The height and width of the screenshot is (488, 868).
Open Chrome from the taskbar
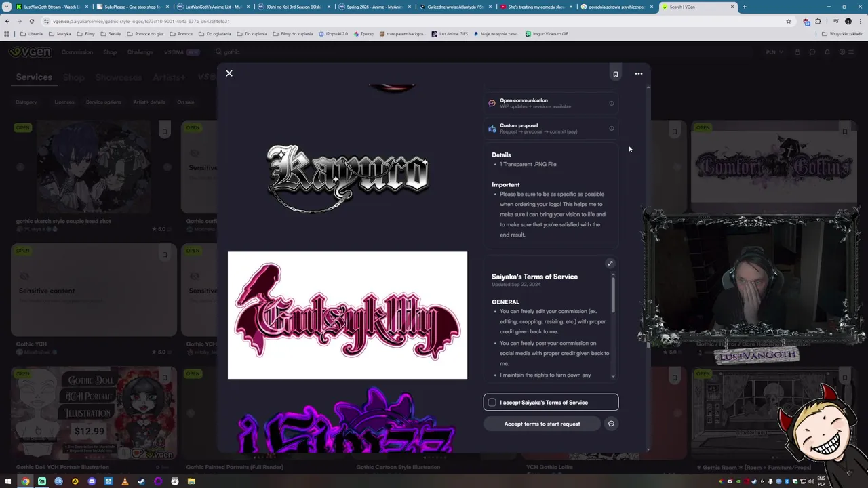click(x=25, y=482)
